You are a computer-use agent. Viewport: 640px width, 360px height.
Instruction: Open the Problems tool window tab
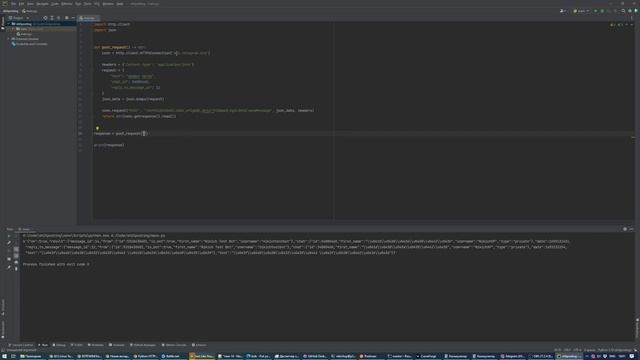coord(96,345)
